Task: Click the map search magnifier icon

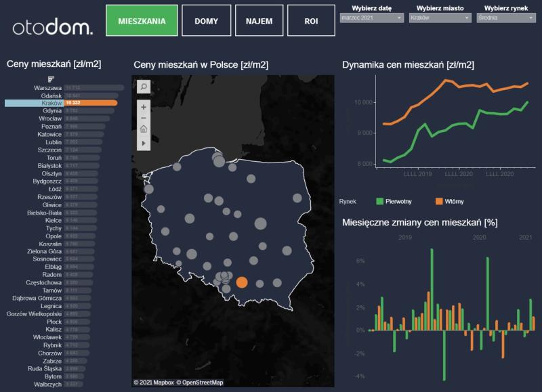Action: click(x=144, y=87)
